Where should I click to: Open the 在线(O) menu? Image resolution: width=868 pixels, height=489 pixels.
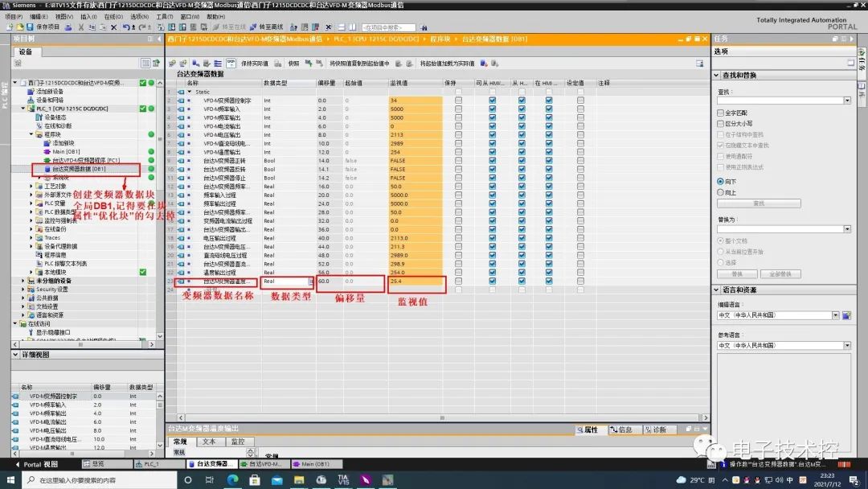click(113, 17)
